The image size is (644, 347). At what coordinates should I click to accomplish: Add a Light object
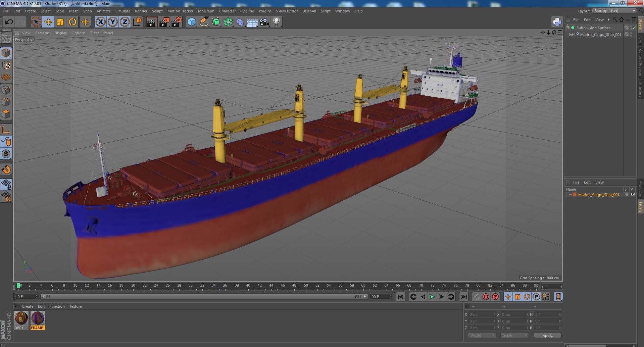click(277, 22)
